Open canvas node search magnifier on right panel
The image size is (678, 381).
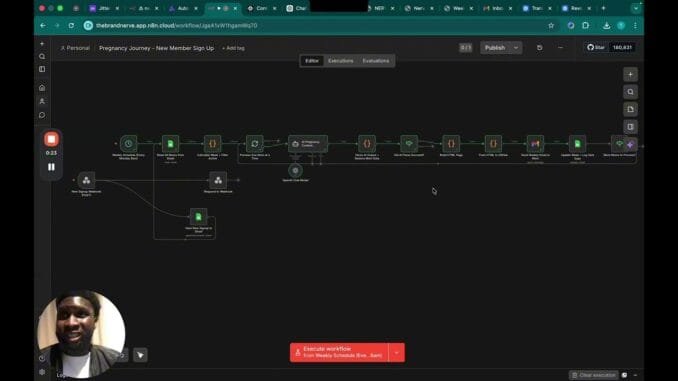point(630,92)
